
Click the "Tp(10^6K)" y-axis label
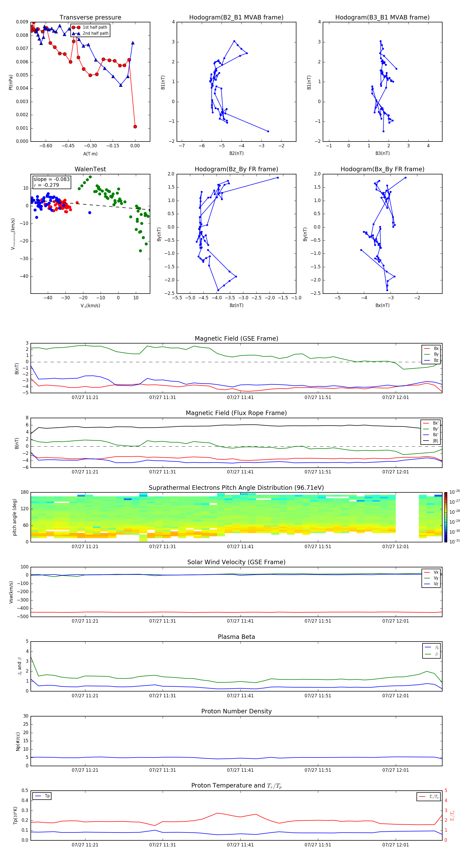(x=16, y=815)
